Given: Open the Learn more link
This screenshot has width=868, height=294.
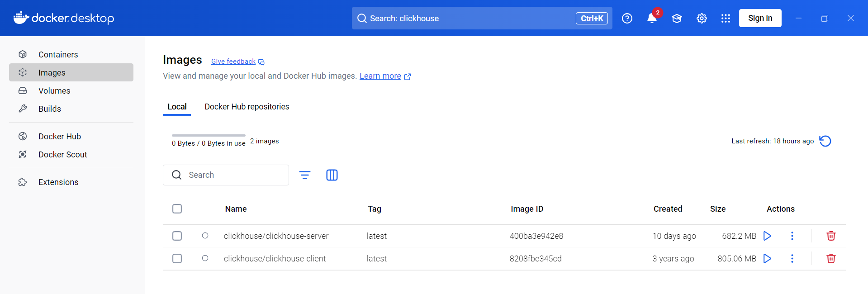Looking at the screenshot, I should point(380,76).
